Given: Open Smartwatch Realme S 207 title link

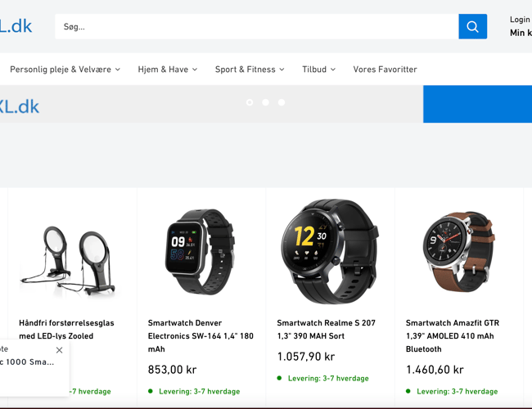Looking at the screenshot, I should pos(326,329).
